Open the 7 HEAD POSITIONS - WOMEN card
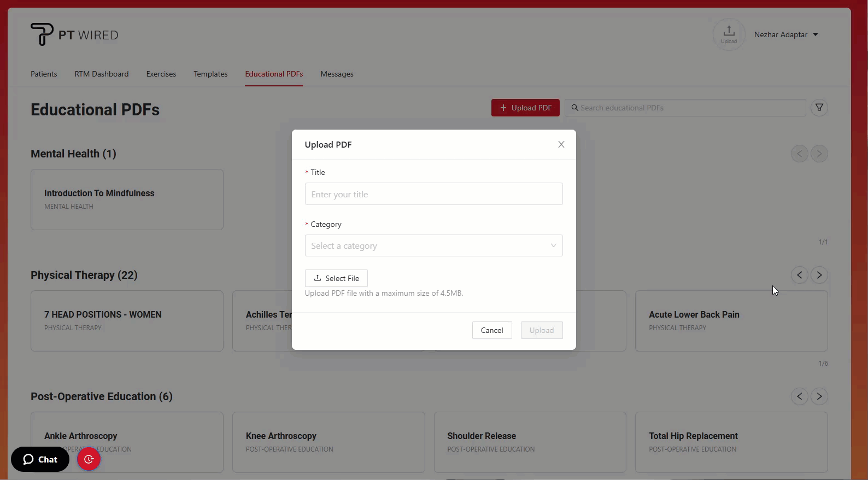868x480 pixels. (x=127, y=321)
